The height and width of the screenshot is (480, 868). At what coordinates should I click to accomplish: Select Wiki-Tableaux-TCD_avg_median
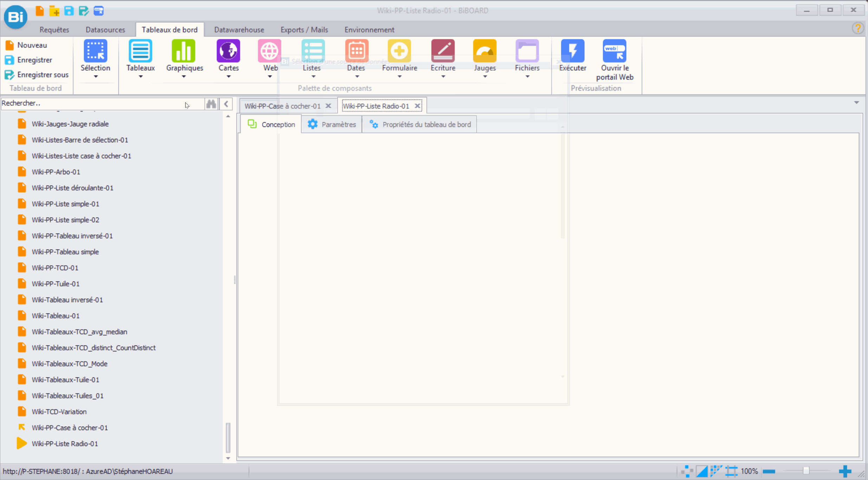click(x=79, y=332)
